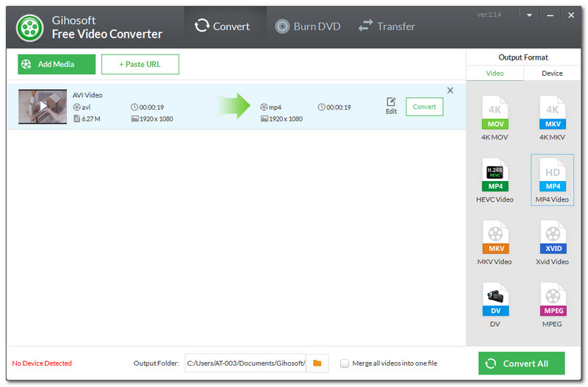The width and height of the screenshot is (588, 387).
Task: Select the 4K MKV output format icon
Action: (552, 113)
